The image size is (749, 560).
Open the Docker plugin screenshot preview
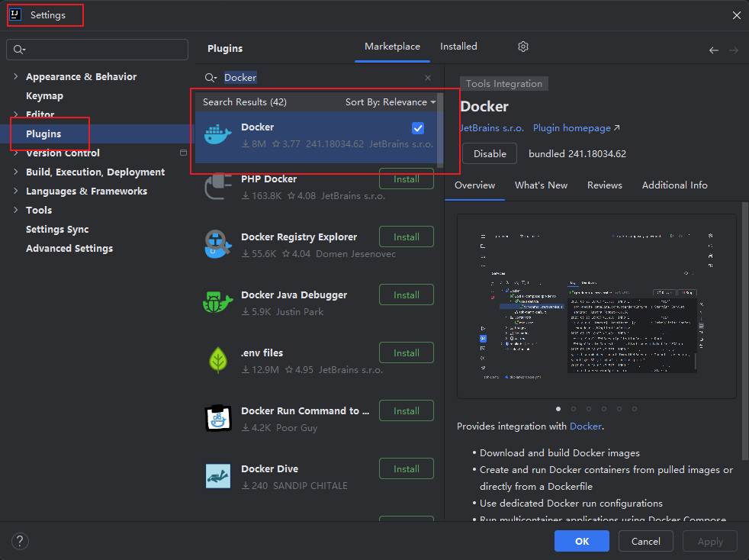click(x=596, y=306)
